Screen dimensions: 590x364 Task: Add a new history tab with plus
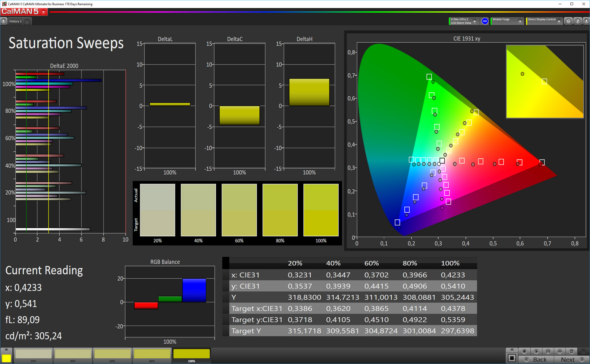pos(27,21)
